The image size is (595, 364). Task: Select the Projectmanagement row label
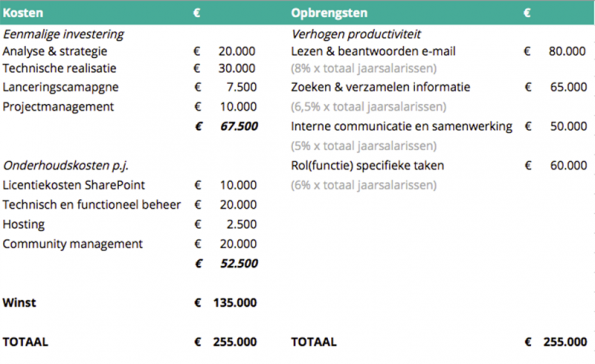58,107
